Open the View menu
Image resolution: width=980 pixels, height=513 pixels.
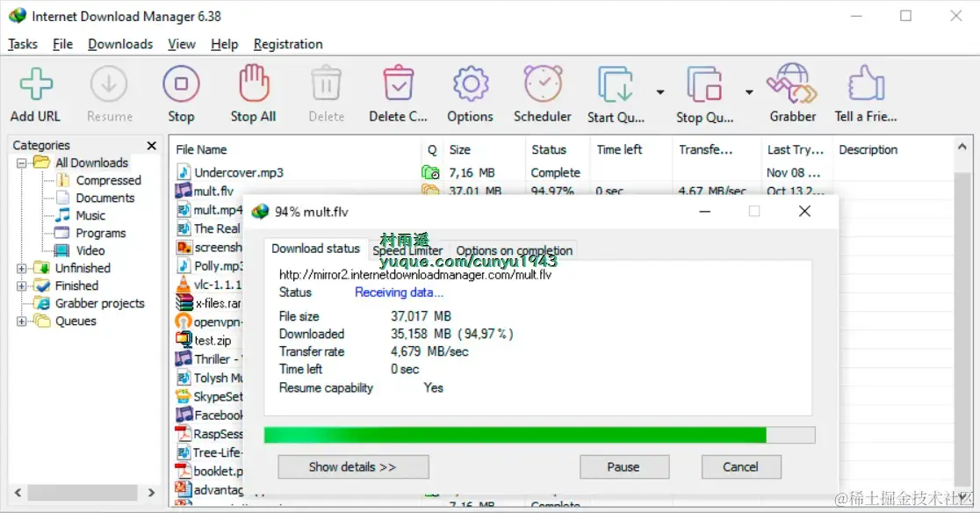[181, 44]
